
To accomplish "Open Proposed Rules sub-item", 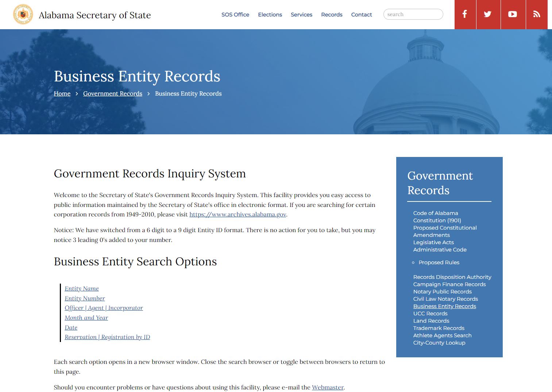I will tap(439, 262).
